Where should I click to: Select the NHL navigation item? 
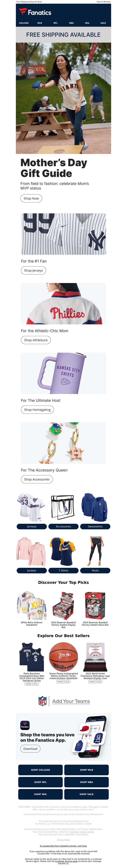[x=87, y=23]
